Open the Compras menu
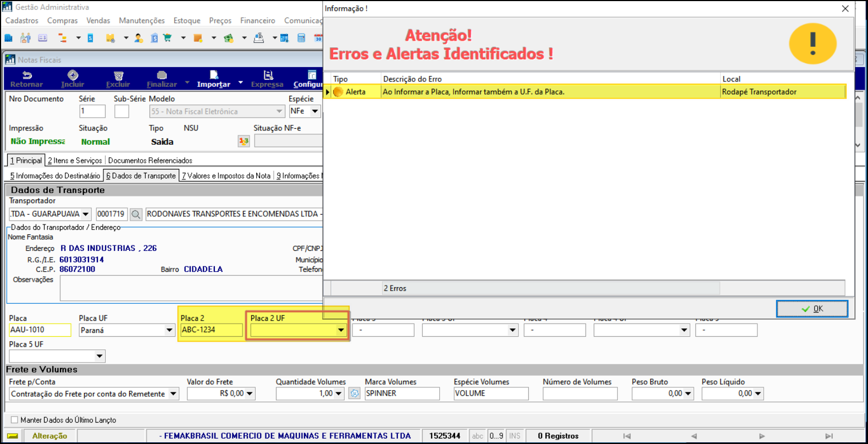This screenshot has height=444, width=868. coord(63,21)
